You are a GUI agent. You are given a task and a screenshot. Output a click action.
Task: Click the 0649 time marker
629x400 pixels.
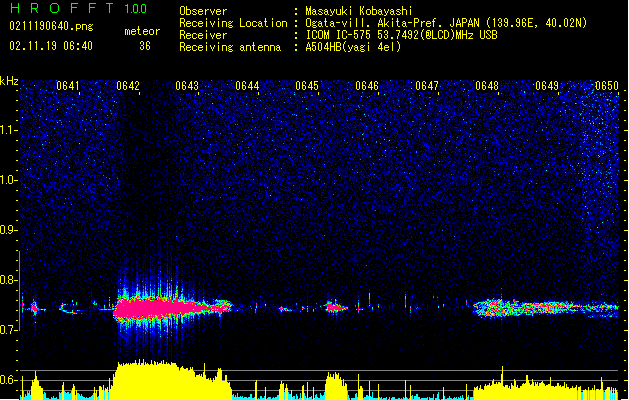547,86
